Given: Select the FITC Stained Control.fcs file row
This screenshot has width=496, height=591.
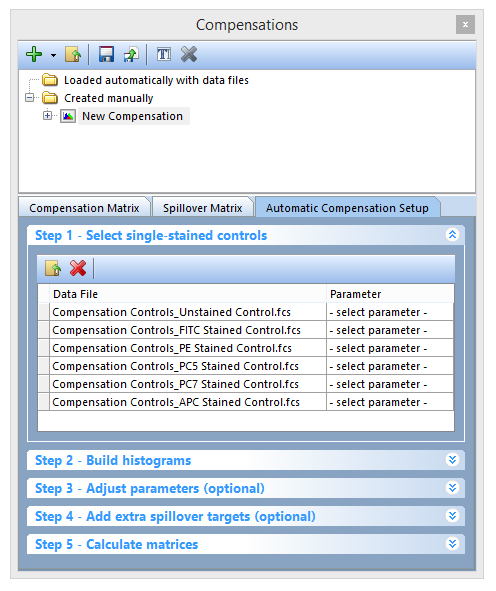Looking at the screenshot, I should point(188,330).
